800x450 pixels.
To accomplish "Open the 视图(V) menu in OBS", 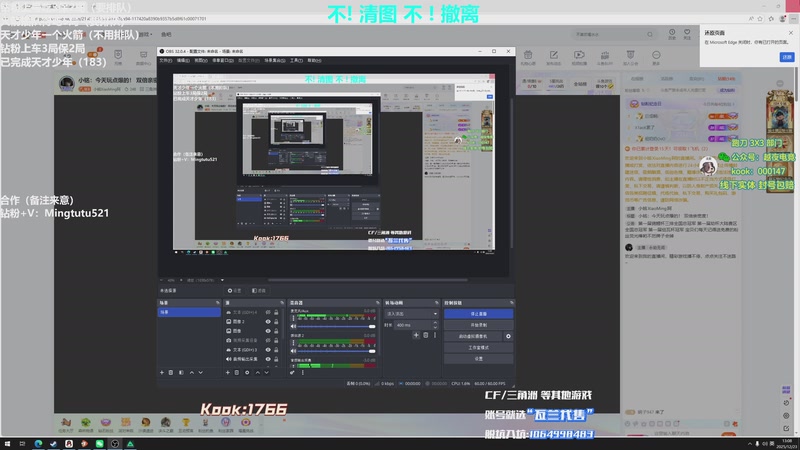I will pos(201,60).
